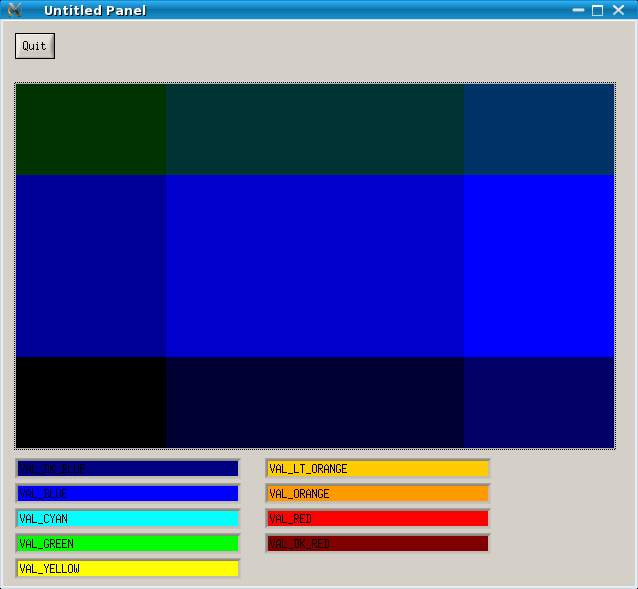This screenshot has width=638, height=589.
Task: Click the Quit button
Action: [x=35, y=46]
